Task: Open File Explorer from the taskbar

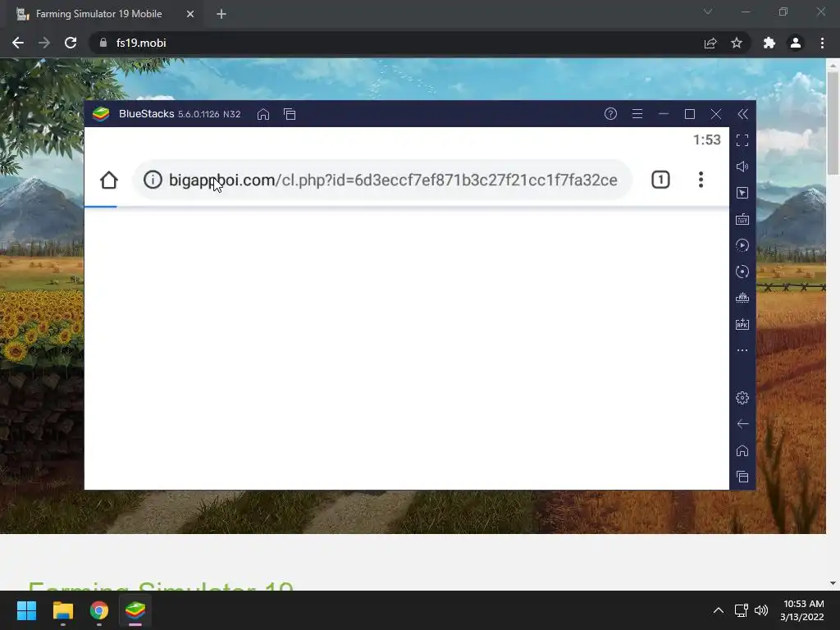Action: (62, 610)
